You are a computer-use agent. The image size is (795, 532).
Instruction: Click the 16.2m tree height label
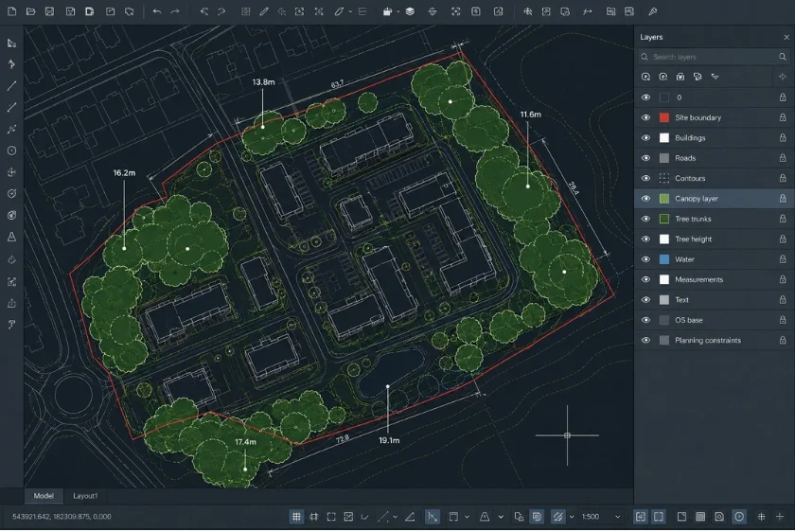124,173
